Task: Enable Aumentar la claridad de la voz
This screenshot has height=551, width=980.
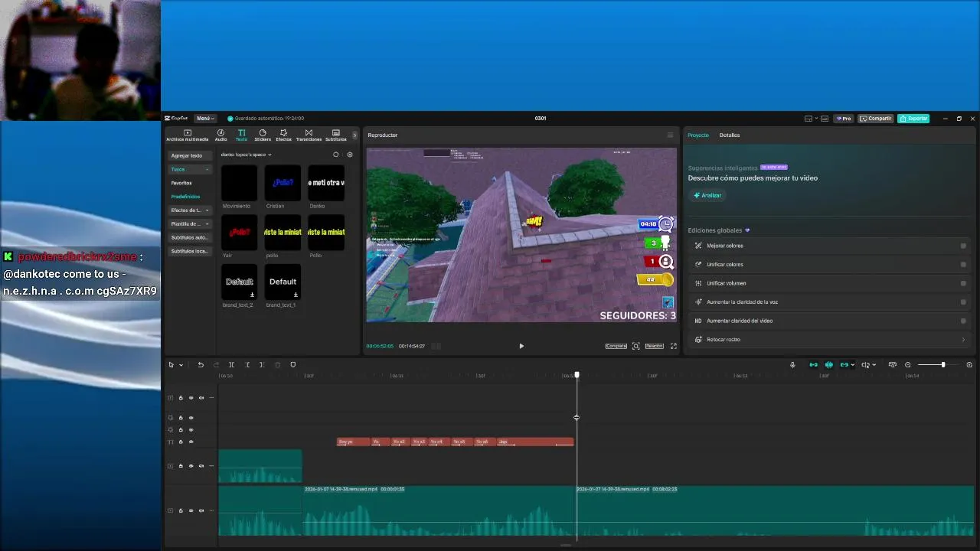Action: tap(963, 302)
